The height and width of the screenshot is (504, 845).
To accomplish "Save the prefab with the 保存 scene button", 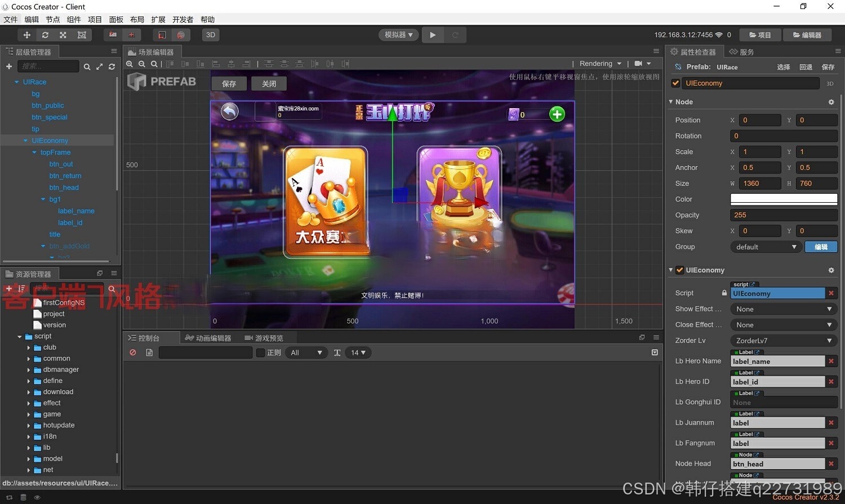I will click(229, 84).
